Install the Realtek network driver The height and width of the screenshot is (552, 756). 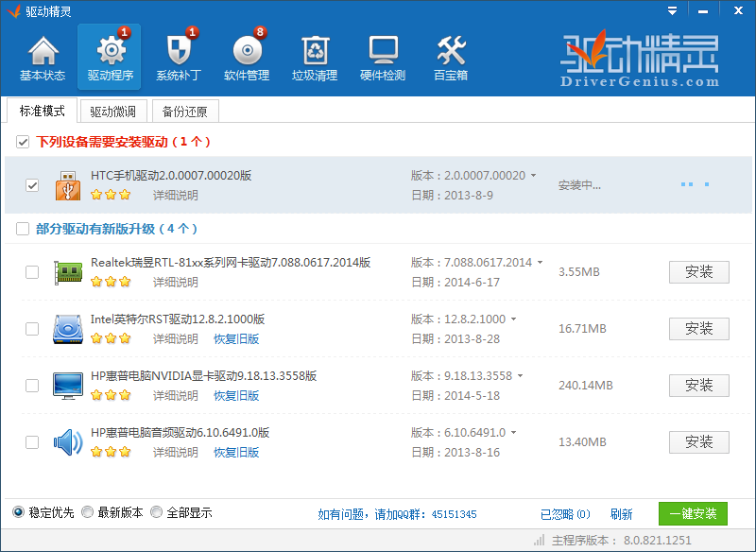tap(698, 272)
